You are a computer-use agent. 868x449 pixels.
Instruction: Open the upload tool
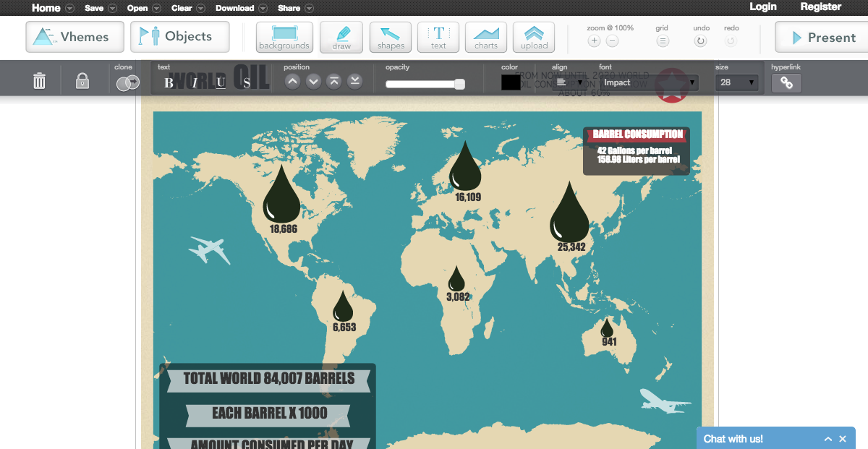(534, 37)
